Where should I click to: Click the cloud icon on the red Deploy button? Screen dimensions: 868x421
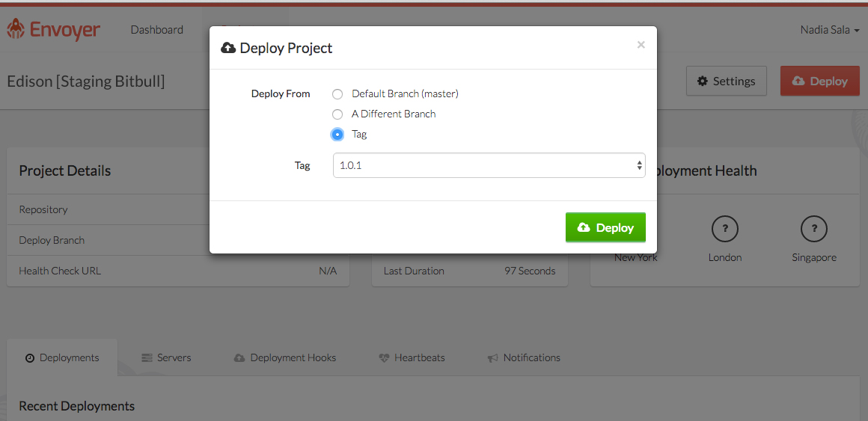click(x=798, y=82)
